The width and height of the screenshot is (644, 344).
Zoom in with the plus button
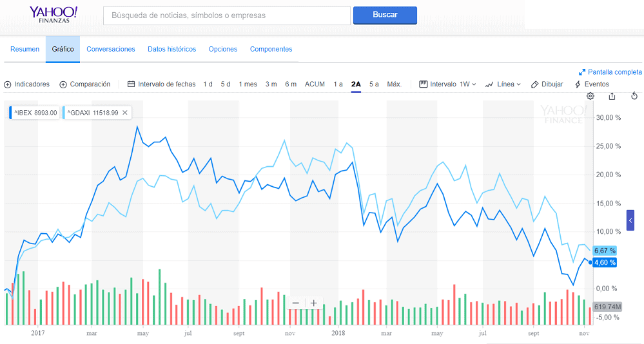(313, 303)
